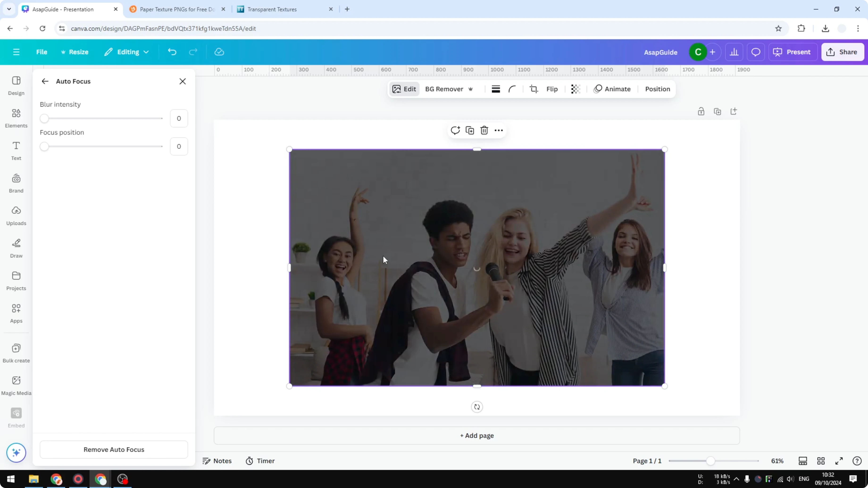Viewport: 868px width, 488px height.
Task: Open the Elements sidebar panel
Action: pyautogui.click(x=16, y=118)
